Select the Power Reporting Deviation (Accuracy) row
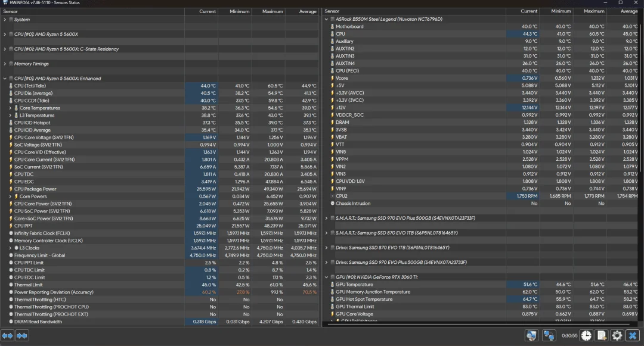Screen dimensions: 644x346 [160, 292]
